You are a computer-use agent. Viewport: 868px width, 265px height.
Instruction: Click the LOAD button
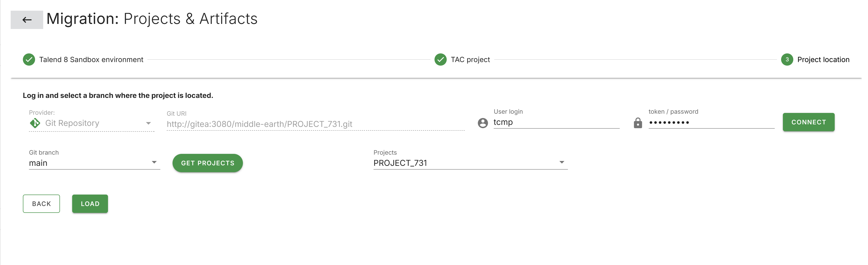pyautogui.click(x=90, y=204)
